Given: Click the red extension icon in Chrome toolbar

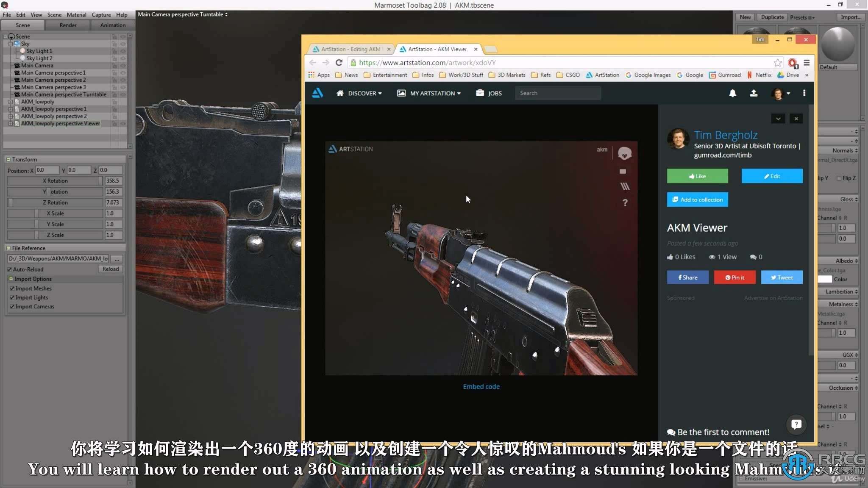Looking at the screenshot, I should coord(792,63).
